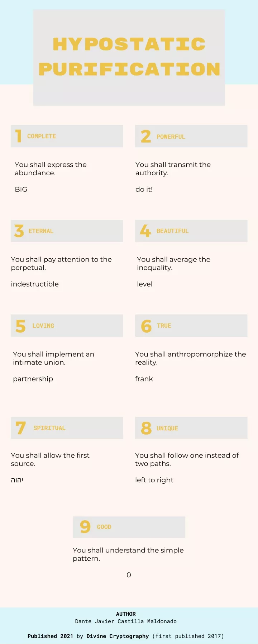Select the 'left to right' text
The height and width of the screenshot is (644, 258).
pos(154,480)
